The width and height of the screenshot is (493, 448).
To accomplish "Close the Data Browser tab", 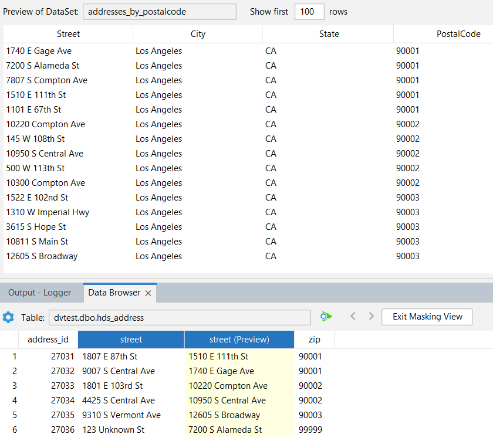I will tap(148, 293).
